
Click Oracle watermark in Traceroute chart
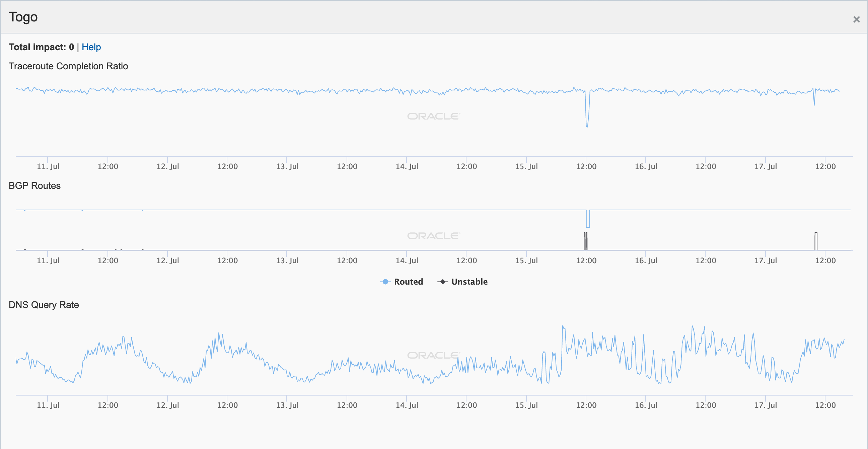click(x=433, y=116)
